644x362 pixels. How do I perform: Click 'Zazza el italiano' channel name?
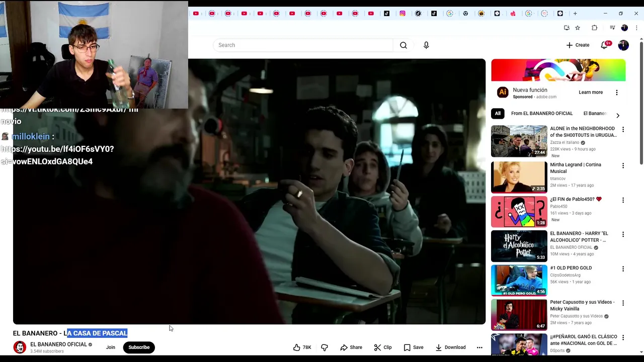pyautogui.click(x=565, y=143)
